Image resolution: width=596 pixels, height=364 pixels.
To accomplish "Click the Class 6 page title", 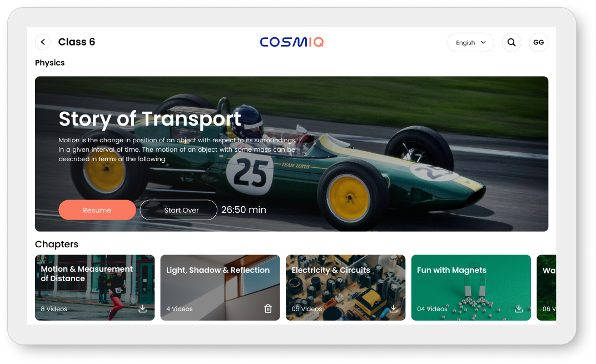I will coord(77,42).
